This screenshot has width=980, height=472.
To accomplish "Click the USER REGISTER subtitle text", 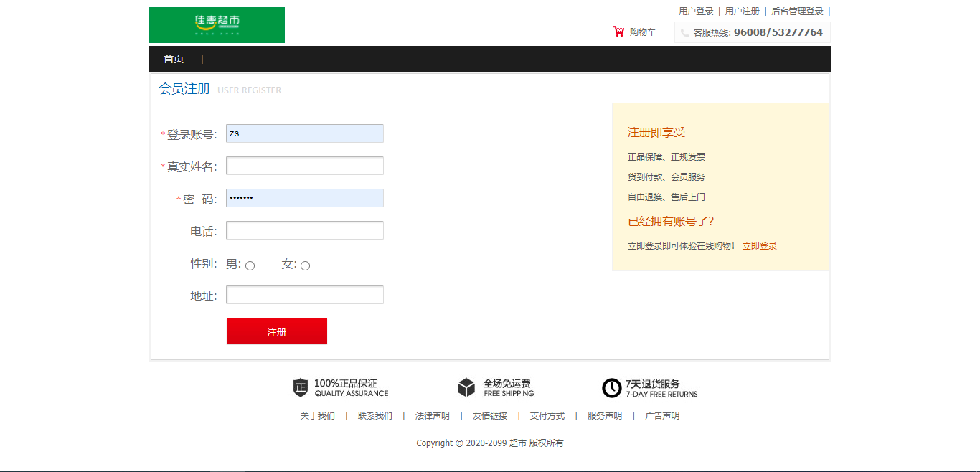I will tap(250, 90).
